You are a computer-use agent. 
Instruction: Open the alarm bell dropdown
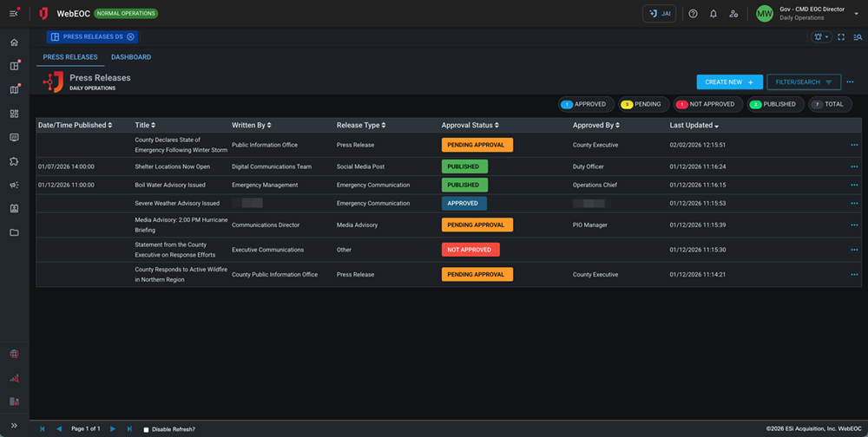(820, 37)
